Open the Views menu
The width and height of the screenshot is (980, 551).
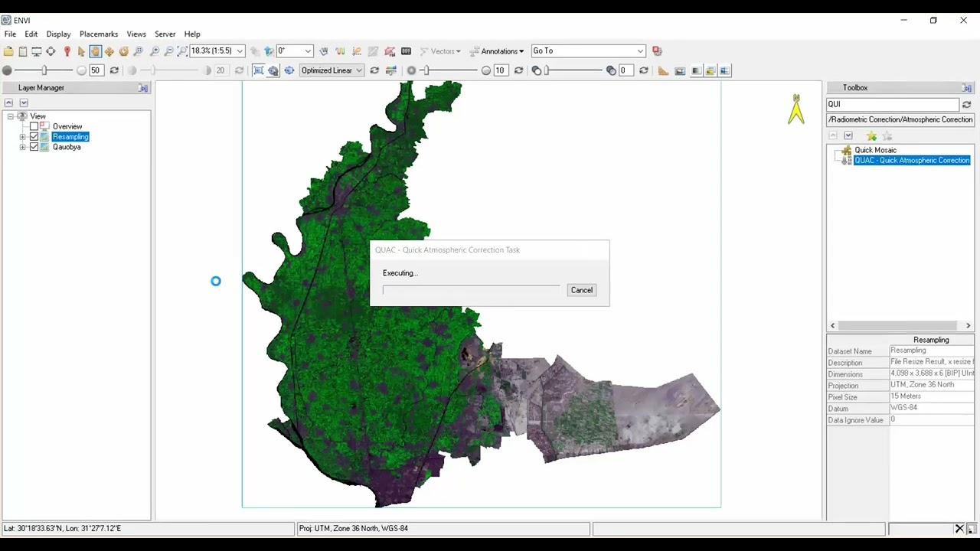coord(136,34)
